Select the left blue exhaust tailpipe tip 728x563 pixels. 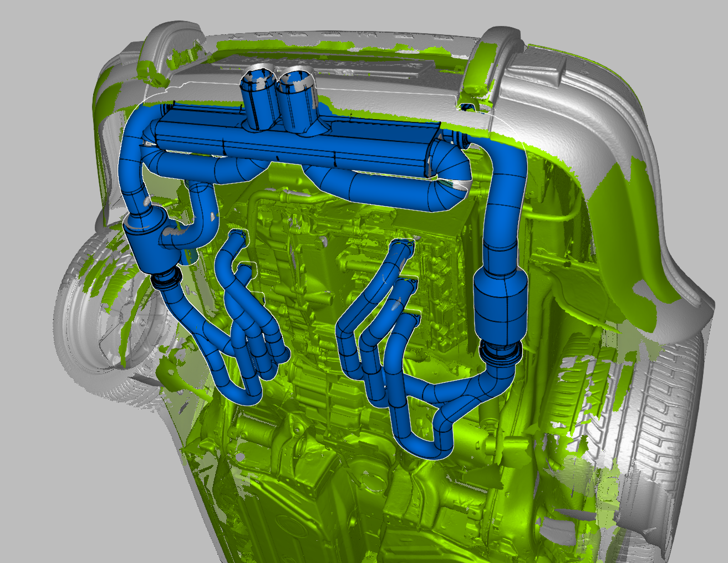tap(258, 98)
